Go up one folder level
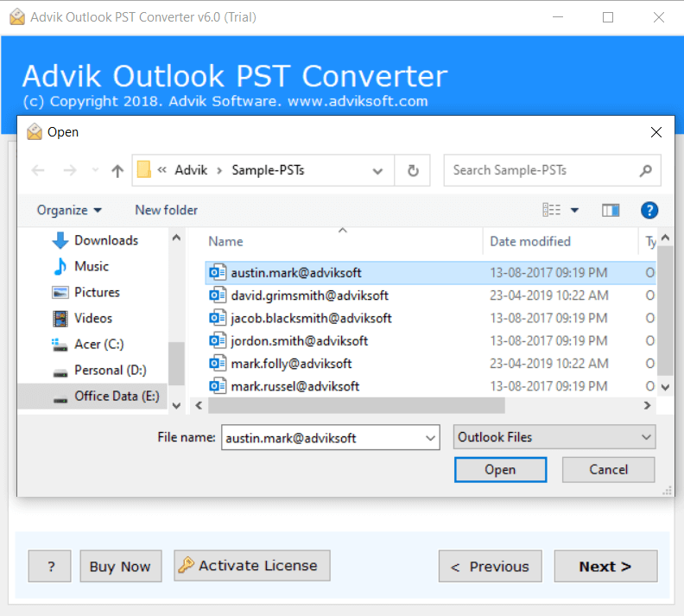 (x=117, y=170)
